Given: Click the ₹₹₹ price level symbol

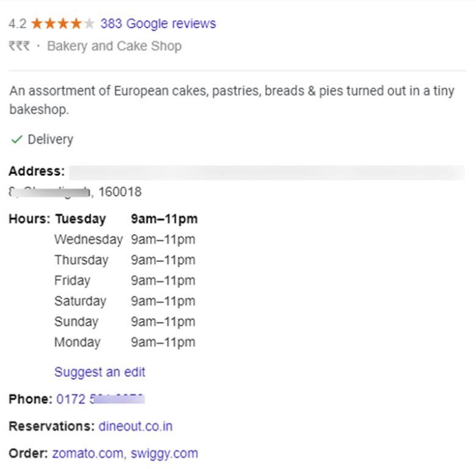Looking at the screenshot, I should 19,46.
